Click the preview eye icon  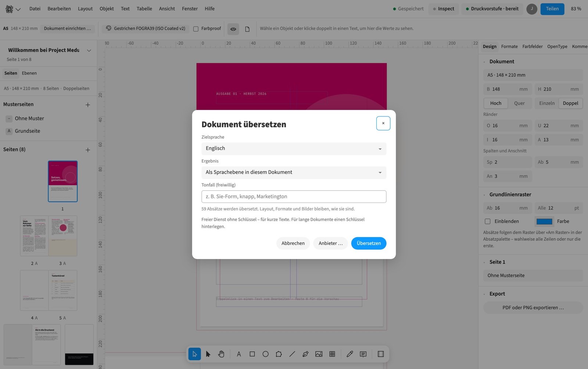click(x=233, y=29)
